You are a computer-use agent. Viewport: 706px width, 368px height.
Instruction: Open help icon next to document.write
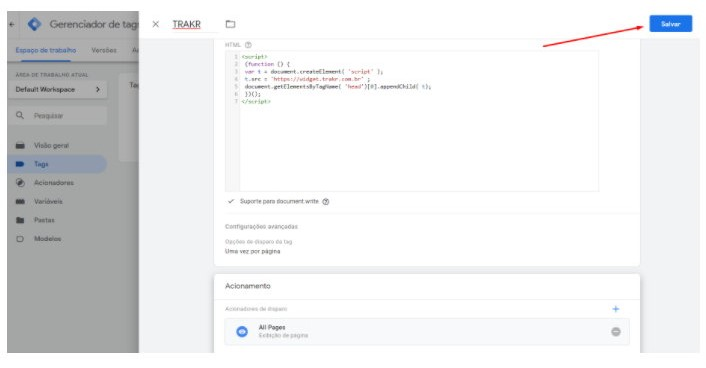pos(326,202)
